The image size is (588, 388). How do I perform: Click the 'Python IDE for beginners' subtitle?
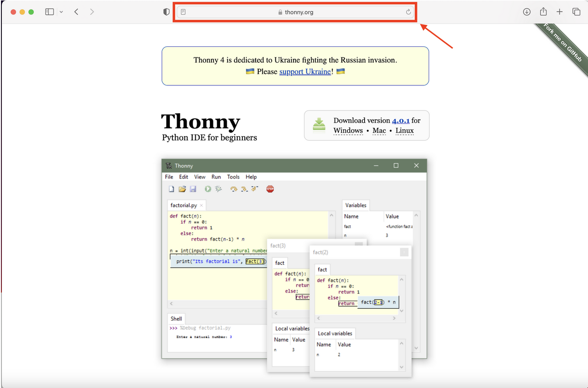tap(210, 137)
